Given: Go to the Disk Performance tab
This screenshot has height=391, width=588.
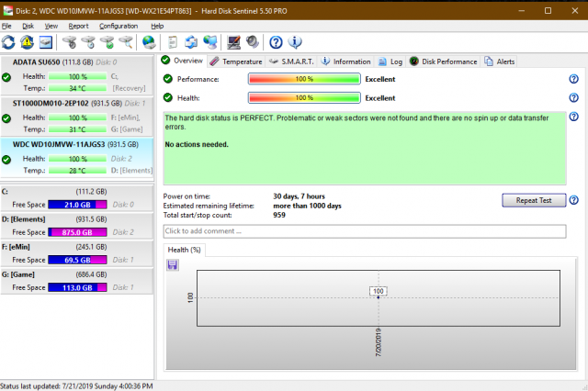Looking at the screenshot, I should pos(448,61).
